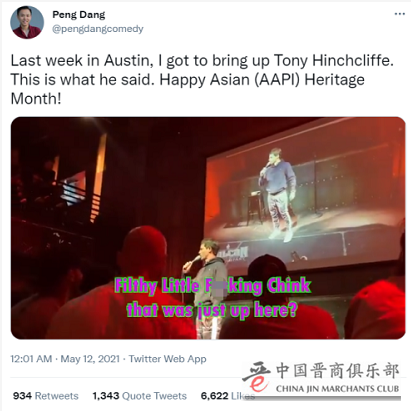This screenshot has height=411, width=411.
Task: Click Peng Dang's profile avatar photo
Action: [27, 22]
